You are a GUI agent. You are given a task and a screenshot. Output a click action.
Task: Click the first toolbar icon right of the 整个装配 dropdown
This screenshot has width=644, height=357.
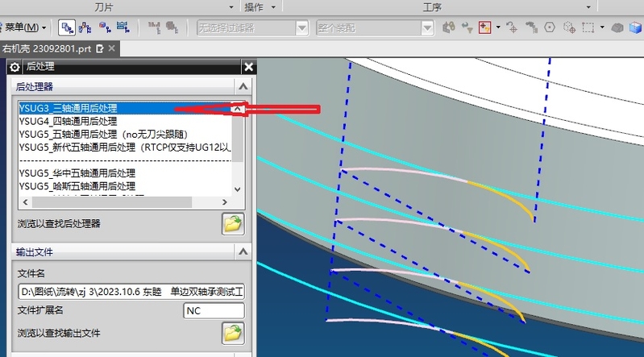pyautogui.click(x=448, y=27)
